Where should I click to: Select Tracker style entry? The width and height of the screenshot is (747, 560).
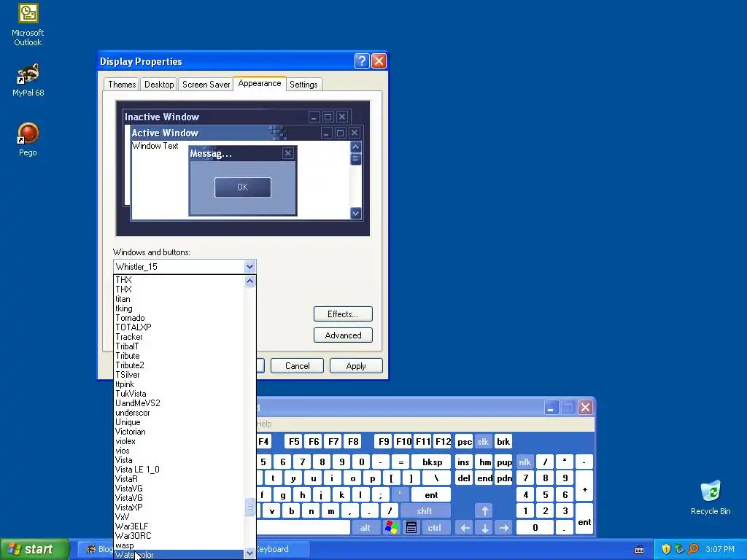click(179, 337)
